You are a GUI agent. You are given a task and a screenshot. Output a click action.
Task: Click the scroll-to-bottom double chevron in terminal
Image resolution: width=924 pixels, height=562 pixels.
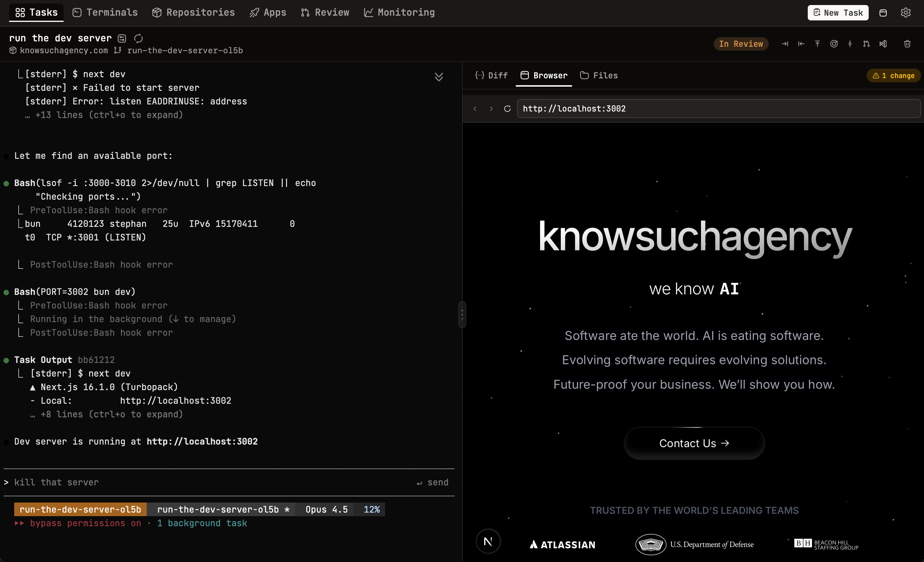439,77
